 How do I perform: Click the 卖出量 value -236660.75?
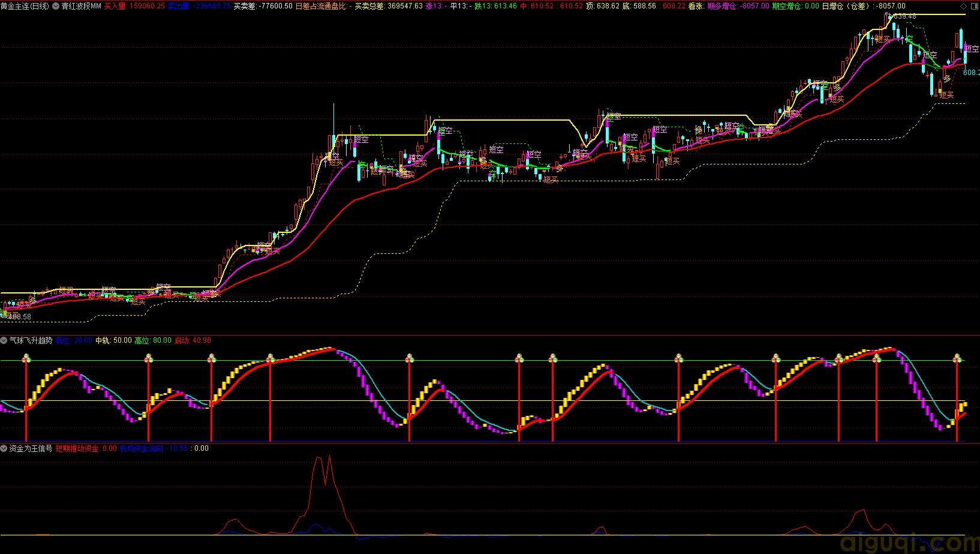click(x=199, y=6)
